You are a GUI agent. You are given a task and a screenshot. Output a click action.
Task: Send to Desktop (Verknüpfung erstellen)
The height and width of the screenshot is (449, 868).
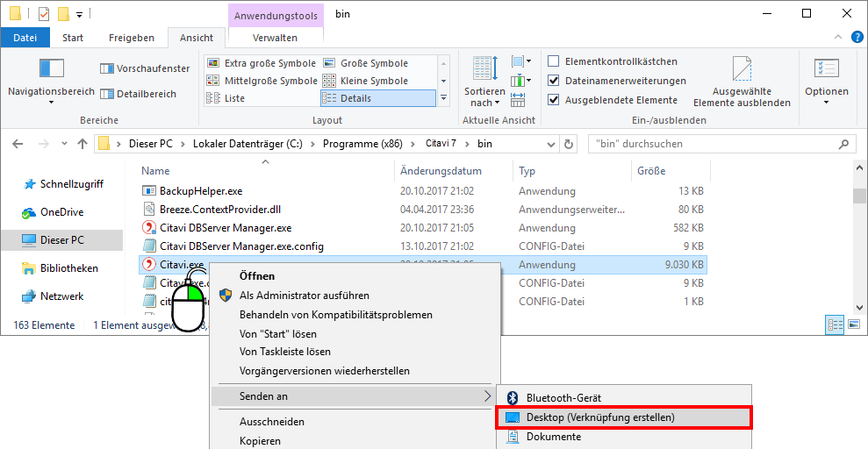(x=623, y=417)
